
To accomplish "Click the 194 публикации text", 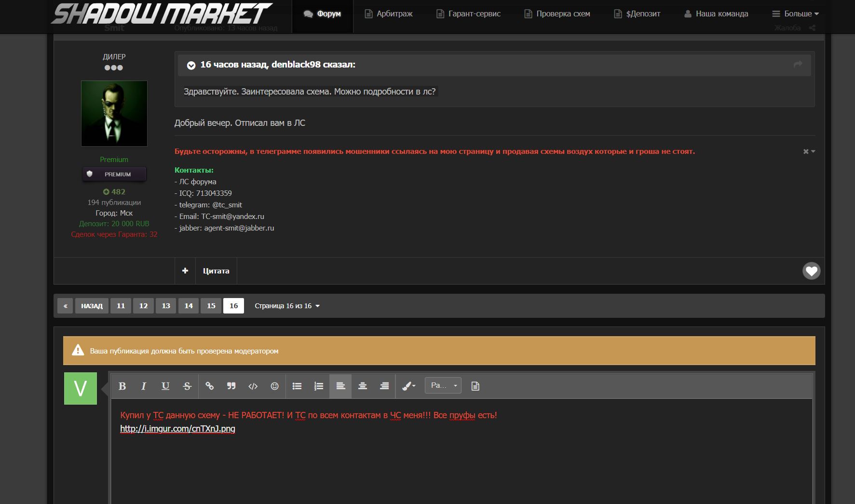I will (114, 203).
